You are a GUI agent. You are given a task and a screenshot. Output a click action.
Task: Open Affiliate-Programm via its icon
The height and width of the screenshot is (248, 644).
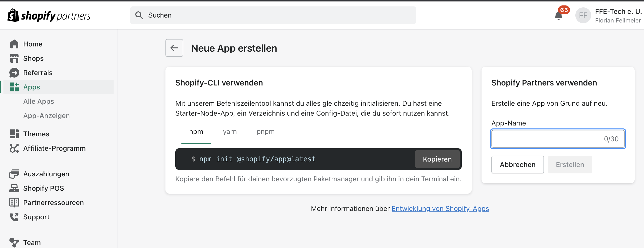(x=14, y=148)
